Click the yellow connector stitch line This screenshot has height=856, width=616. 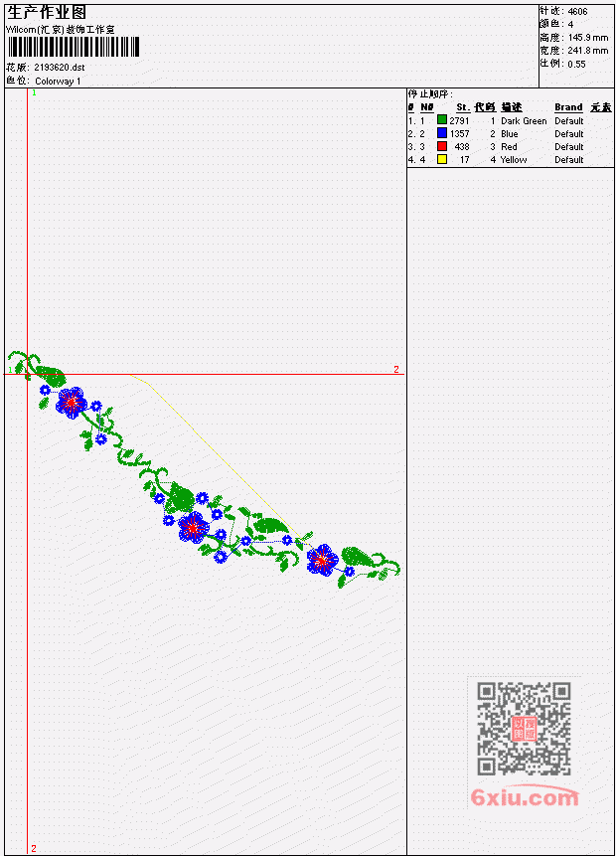(219, 453)
